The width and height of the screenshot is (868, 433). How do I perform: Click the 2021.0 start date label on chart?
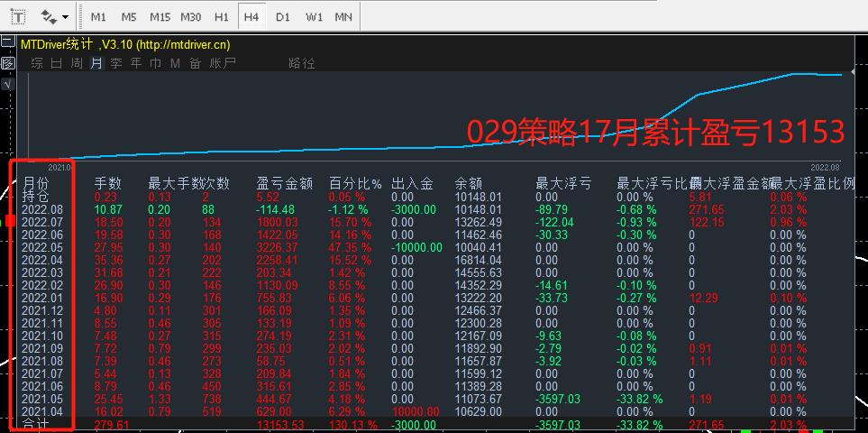[59, 167]
